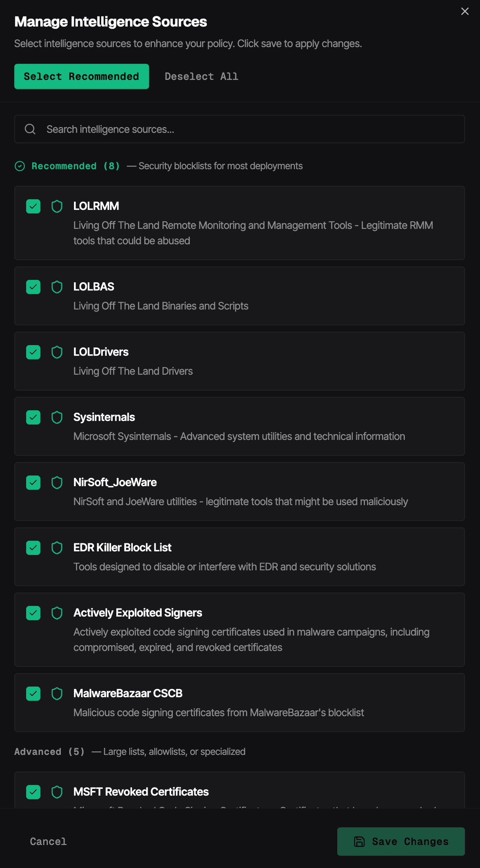Click the shield icon beside Actively Exploited Signers

[57, 613]
